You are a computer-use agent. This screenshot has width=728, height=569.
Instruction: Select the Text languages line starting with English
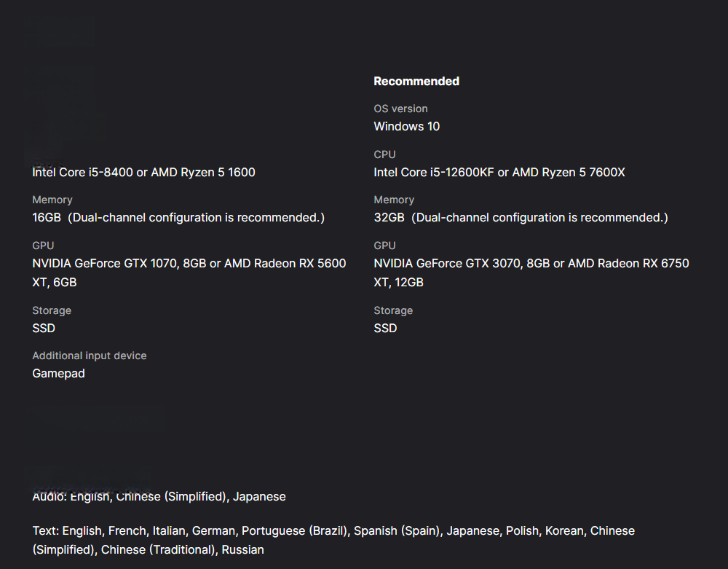point(333,531)
